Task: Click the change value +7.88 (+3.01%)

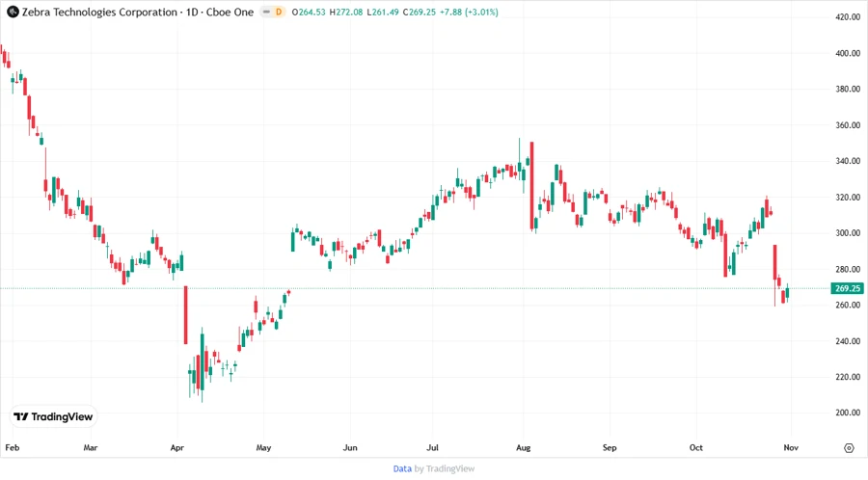Action: [469, 13]
